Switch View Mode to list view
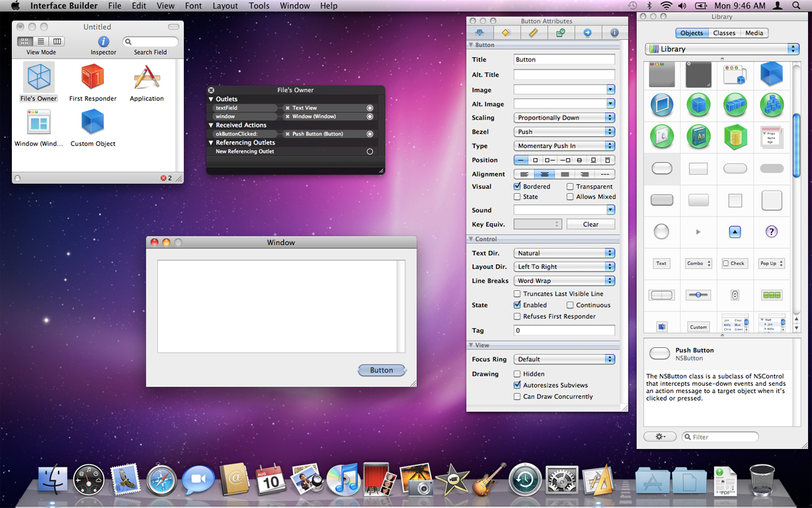This screenshot has height=508, width=812. (x=41, y=42)
